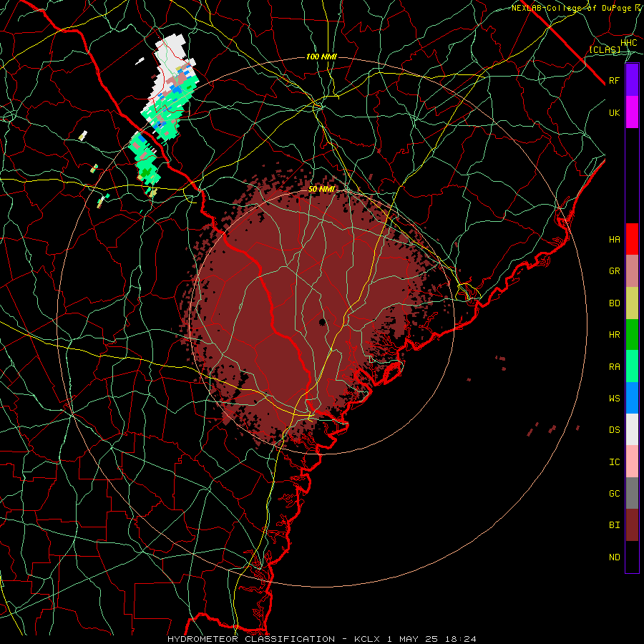Select the HR legend label
This screenshot has width=644, height=644.
(615, 335)
